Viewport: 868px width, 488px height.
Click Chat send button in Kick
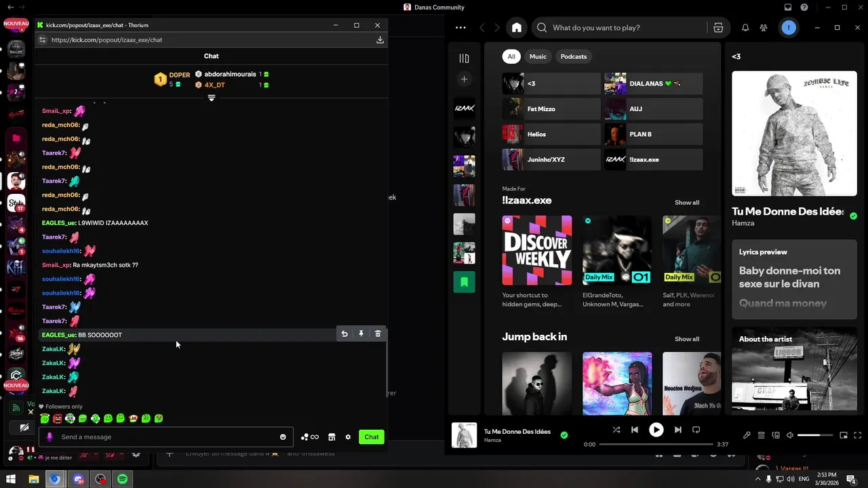372,437
